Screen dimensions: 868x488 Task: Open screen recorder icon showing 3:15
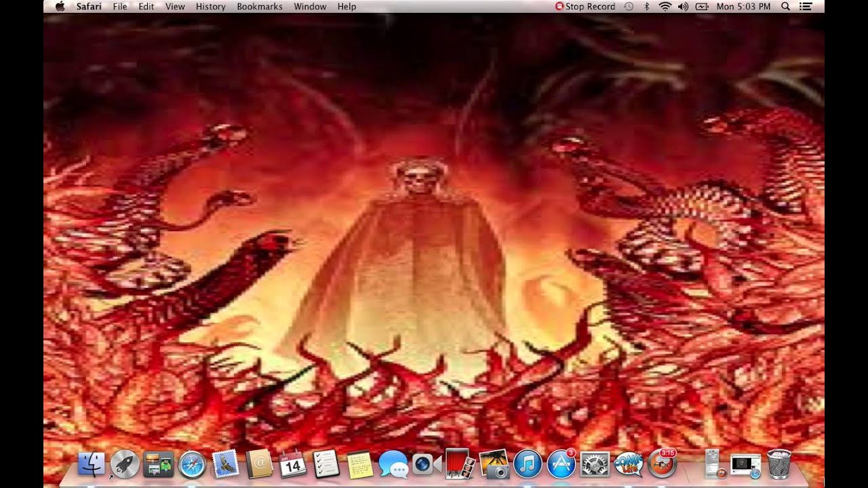663,463
